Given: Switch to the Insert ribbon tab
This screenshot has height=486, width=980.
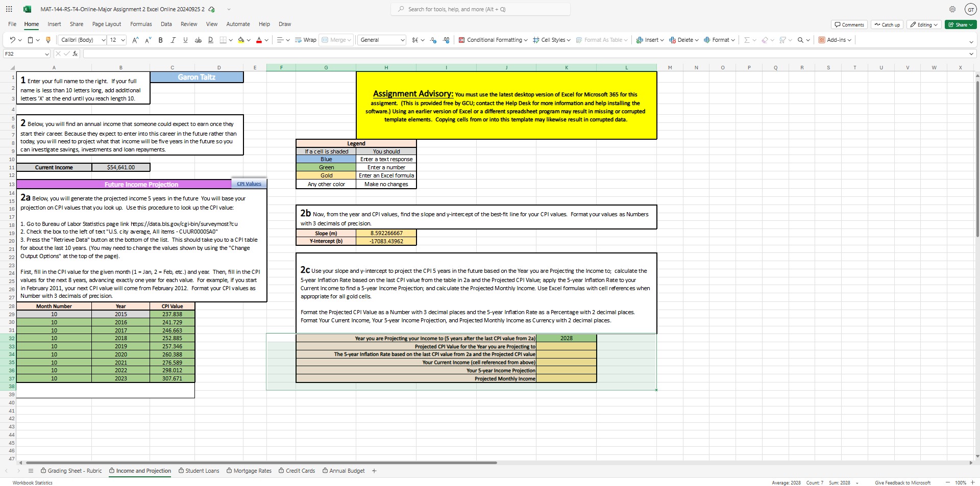Looking at the screenshot, I should coord(54,24).
